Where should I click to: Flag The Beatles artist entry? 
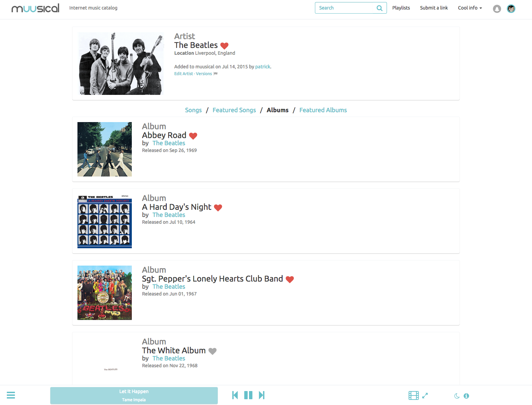(x=215, y=73)
